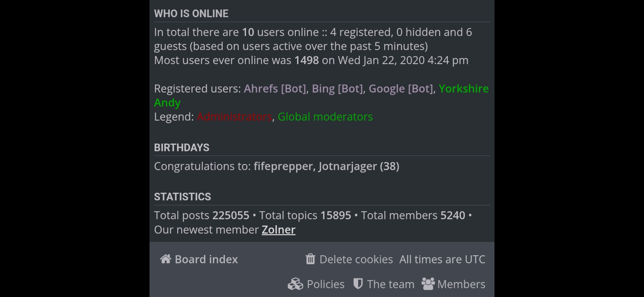Open the Policies text link
Screen dimensions: 644x297
click(325, 284)
